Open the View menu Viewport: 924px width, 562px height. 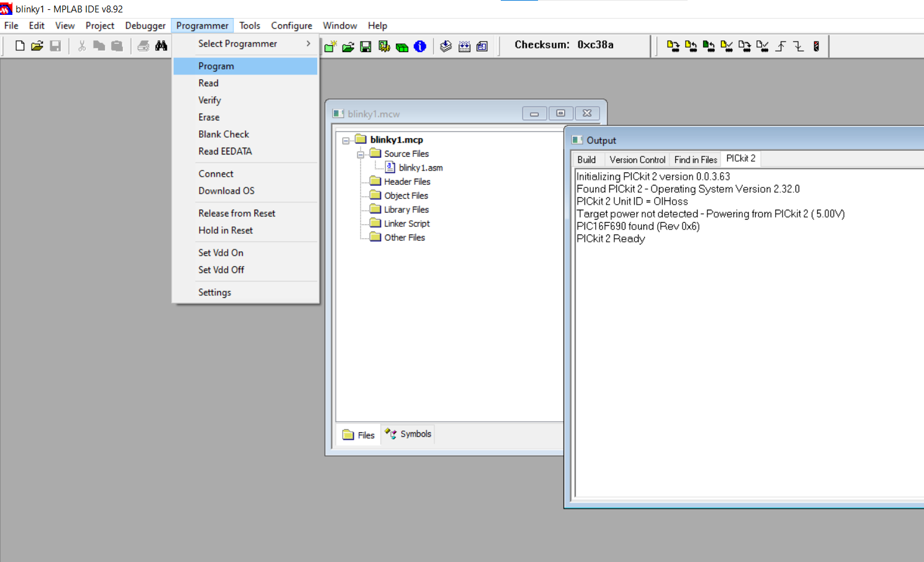point(65,25)
